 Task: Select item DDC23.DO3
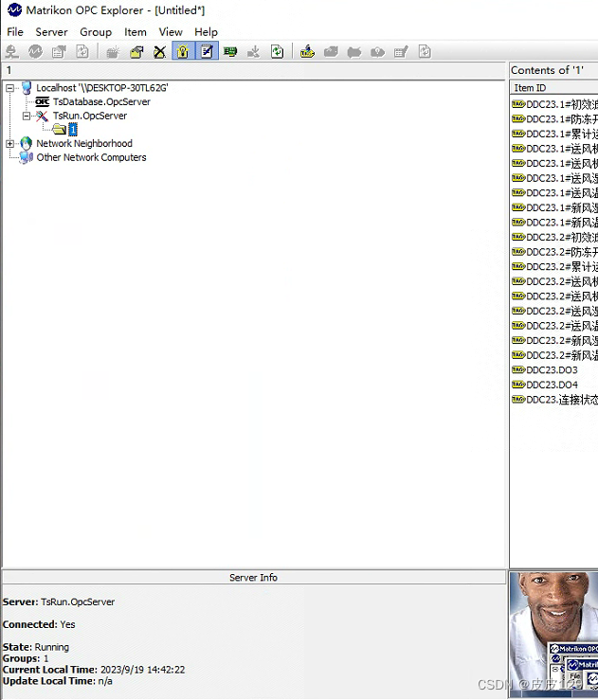(x=552, y=370)
